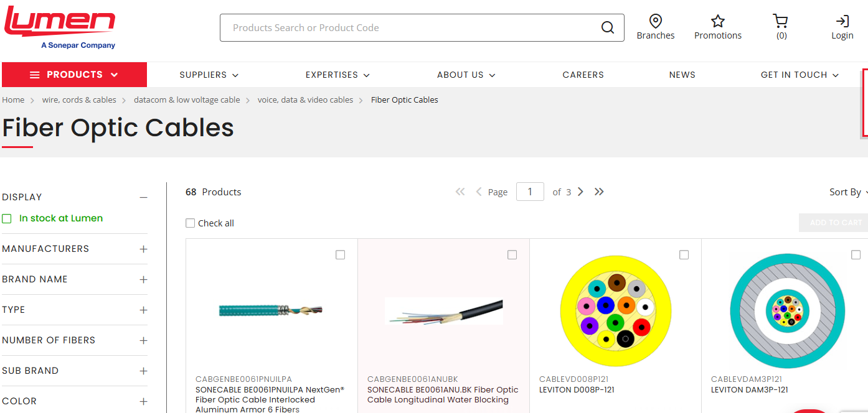Expand the Manufacturers filter

143,249
